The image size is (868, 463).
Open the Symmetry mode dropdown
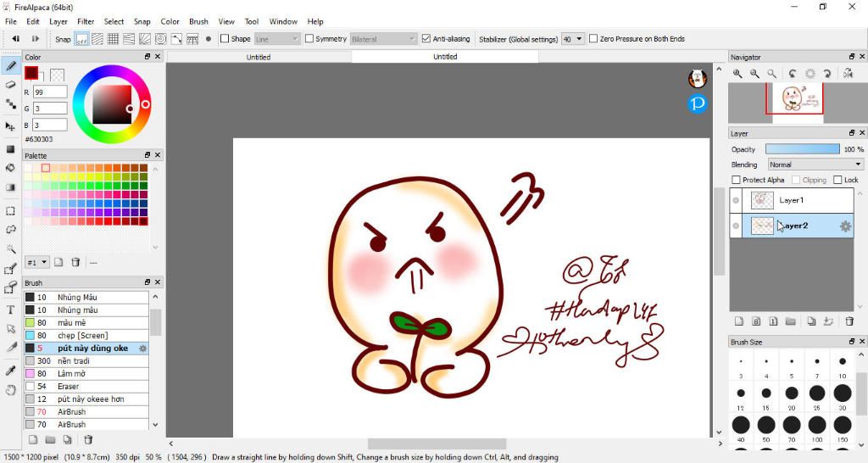(383, 39)
